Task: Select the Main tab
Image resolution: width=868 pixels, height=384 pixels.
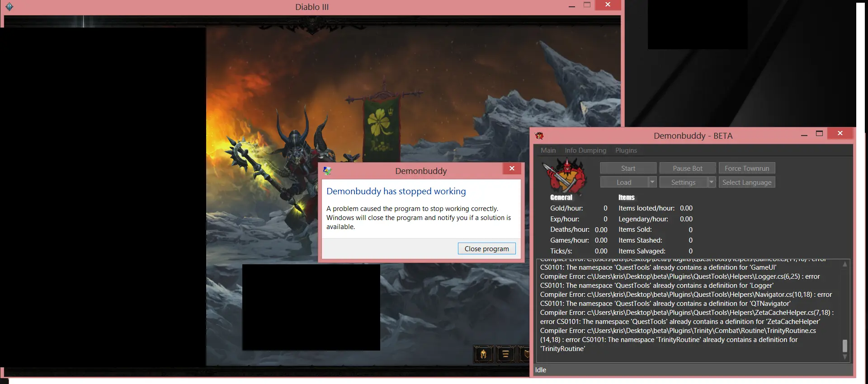Action: point(548,150)
